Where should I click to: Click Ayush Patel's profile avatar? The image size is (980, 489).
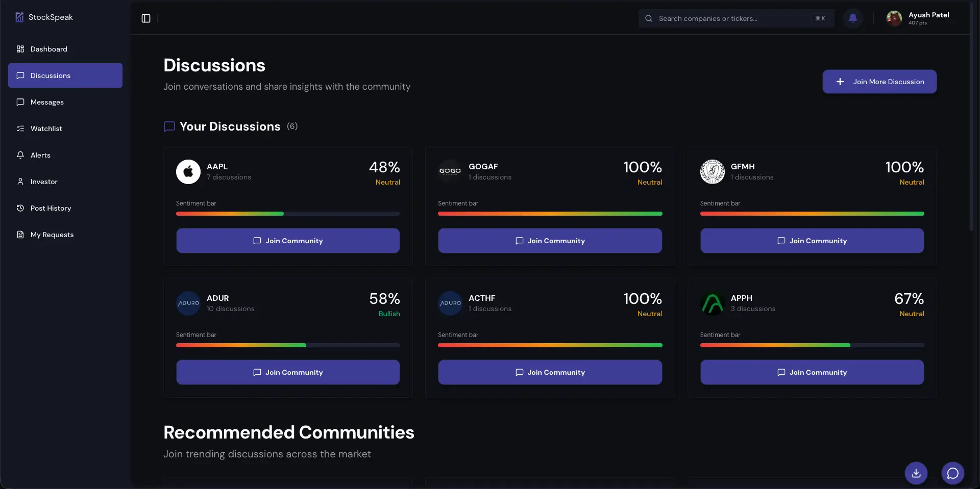(894, 18)
